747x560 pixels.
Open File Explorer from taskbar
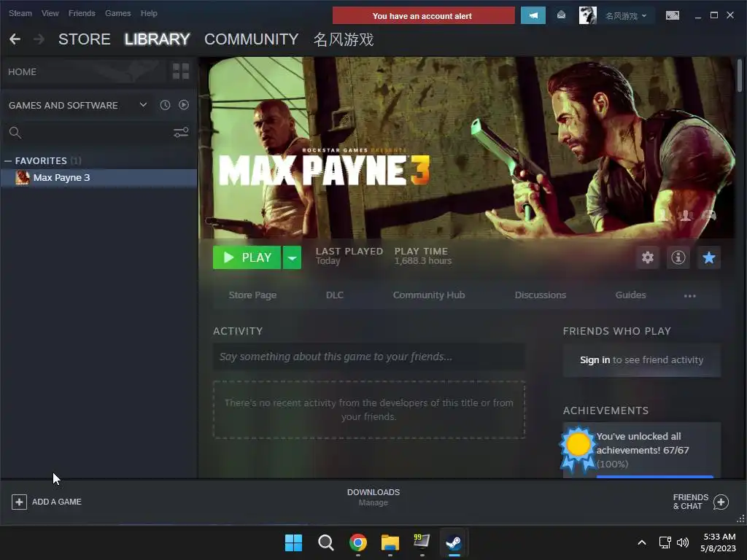coord(390,542)
